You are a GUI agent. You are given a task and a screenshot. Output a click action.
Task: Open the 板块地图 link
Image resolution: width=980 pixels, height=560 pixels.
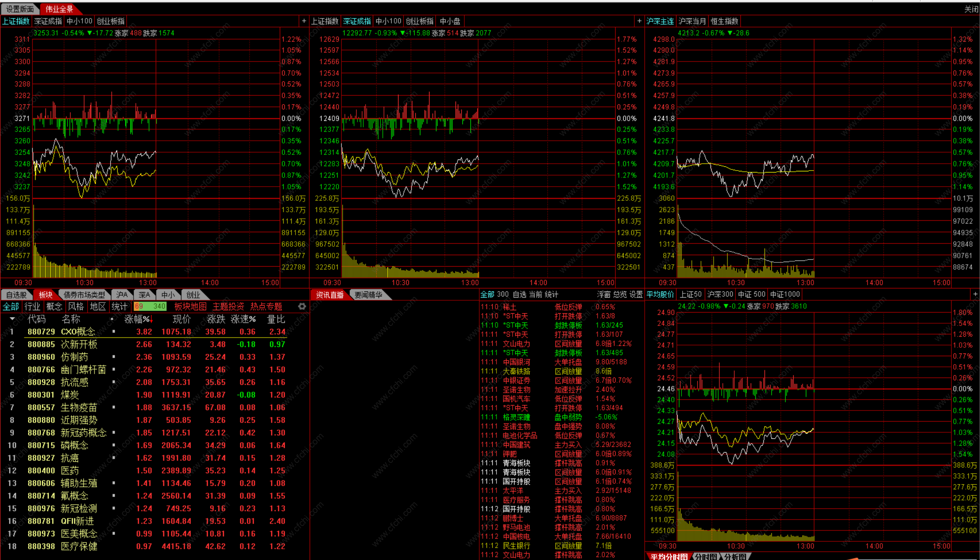pos(190,306)
